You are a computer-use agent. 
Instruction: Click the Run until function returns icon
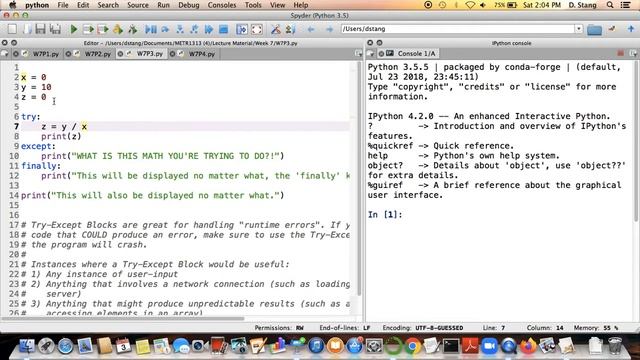[194, 29]
